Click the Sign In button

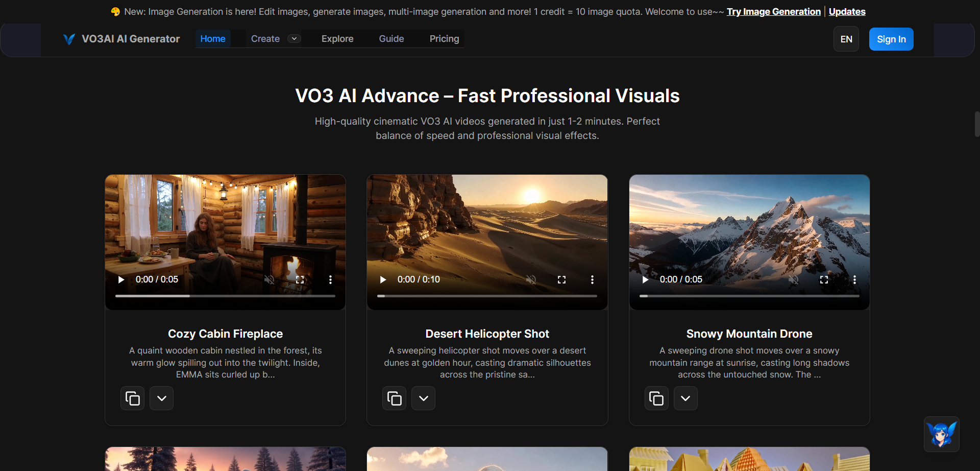pyautogui.click(x=891, y=39)
